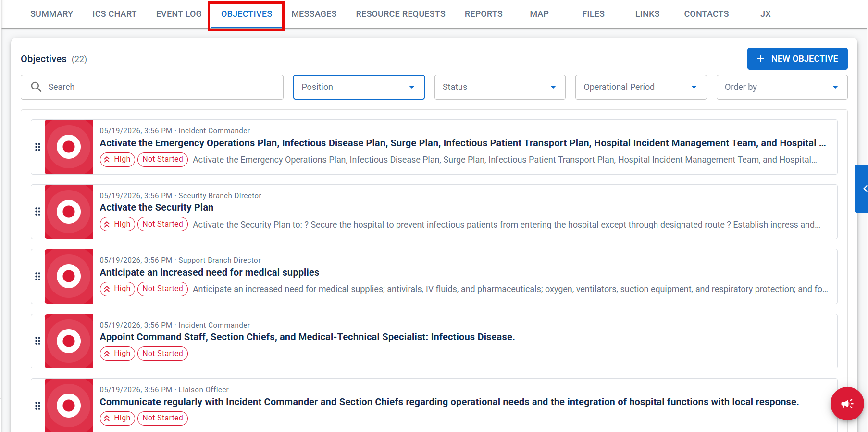Viewport: 868px width, 432px height.
Task: Open the RESOURCE REQUESTS tab
Action: point(400,14)
